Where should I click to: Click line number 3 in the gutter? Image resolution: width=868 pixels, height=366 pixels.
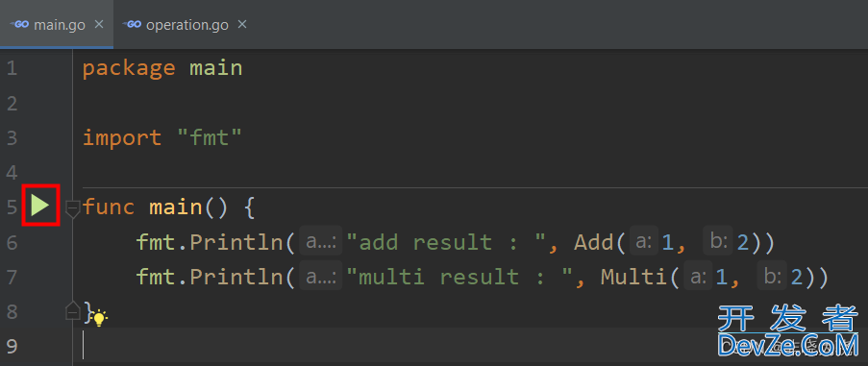(12, 138)
